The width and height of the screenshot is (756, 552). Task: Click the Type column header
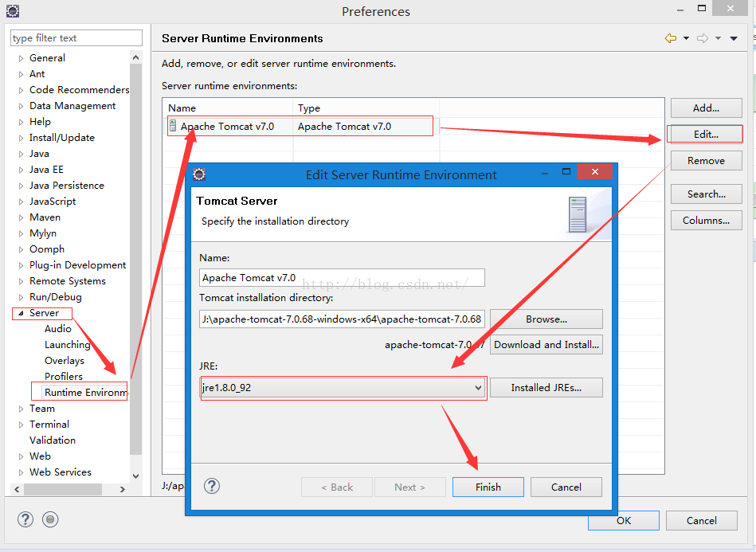tap(366, 108)
